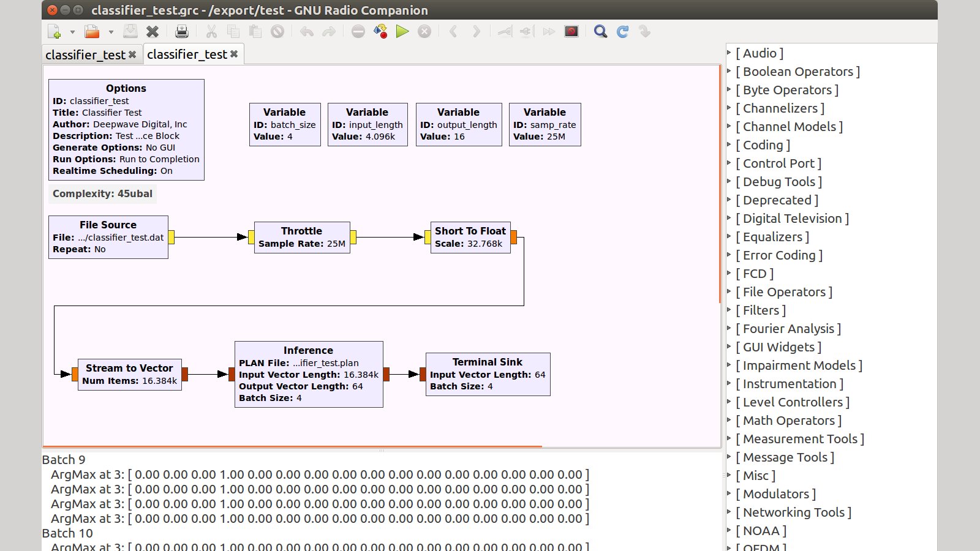
Task: Expand the File Operators category
Action: tap(729, 291)
